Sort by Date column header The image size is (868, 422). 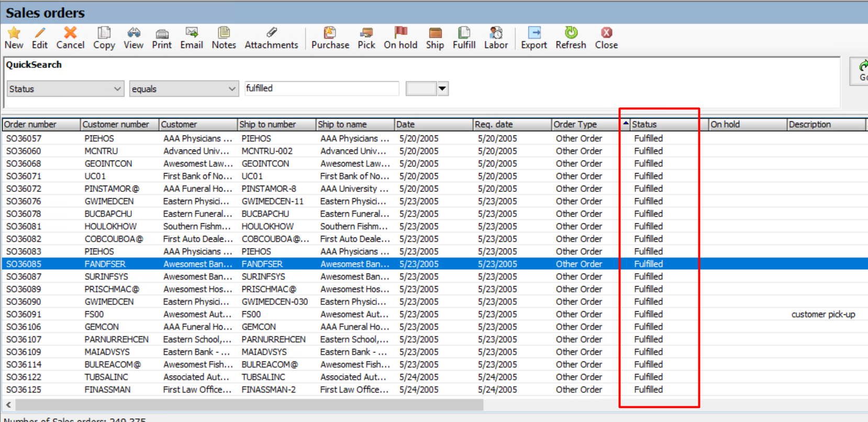433,124
